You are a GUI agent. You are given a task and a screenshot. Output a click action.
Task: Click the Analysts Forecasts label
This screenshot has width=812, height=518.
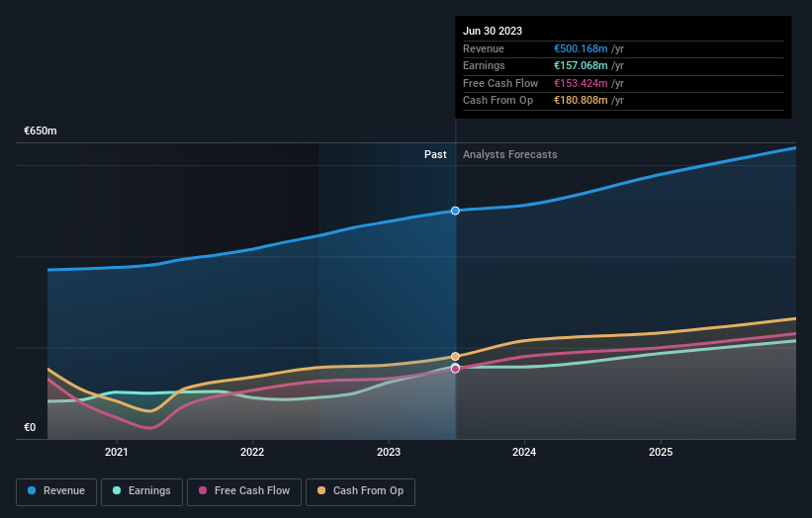pos(509,154)
